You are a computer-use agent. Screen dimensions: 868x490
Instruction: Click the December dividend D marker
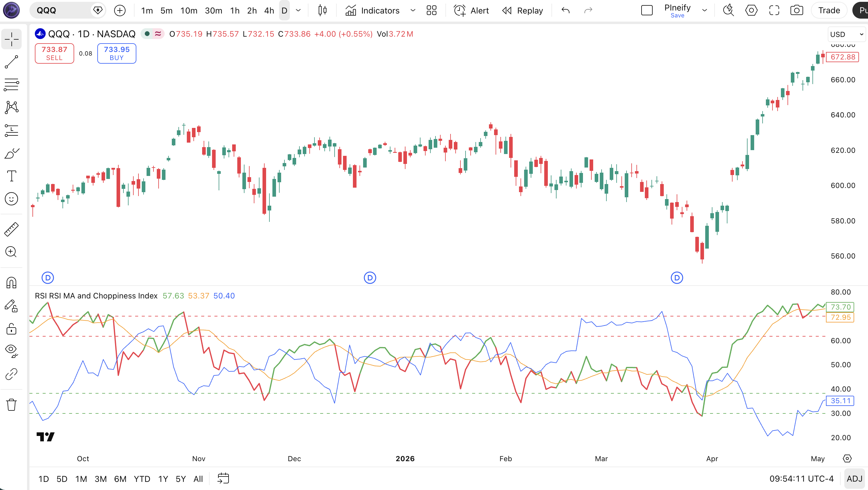[370, 278]
